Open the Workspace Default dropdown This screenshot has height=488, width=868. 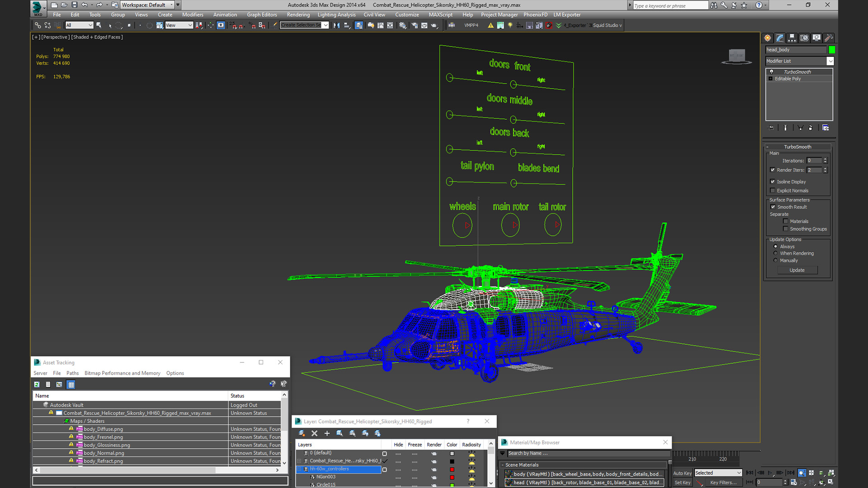(147, 5)
